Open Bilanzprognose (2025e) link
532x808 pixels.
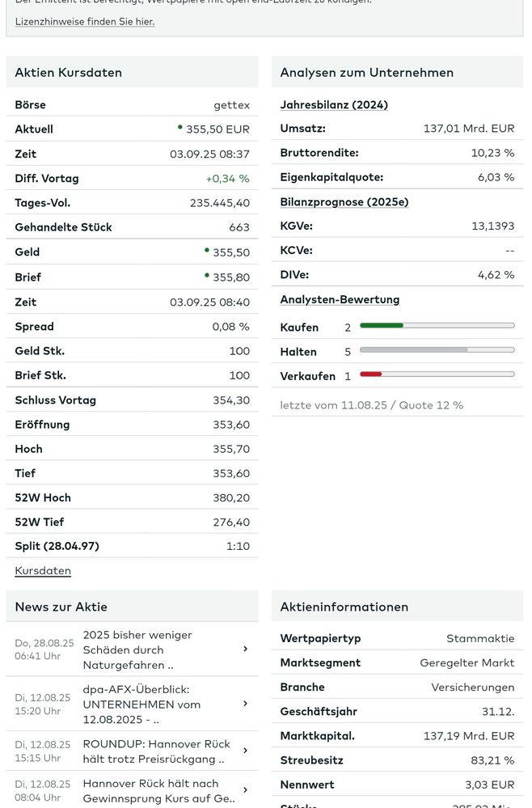click(x=344, y=202)
